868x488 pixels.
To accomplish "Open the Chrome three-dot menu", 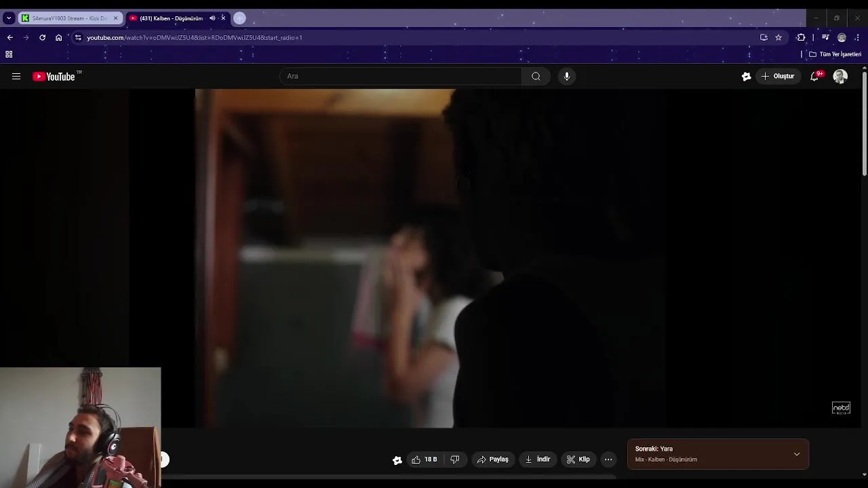I will click(857, 37).
